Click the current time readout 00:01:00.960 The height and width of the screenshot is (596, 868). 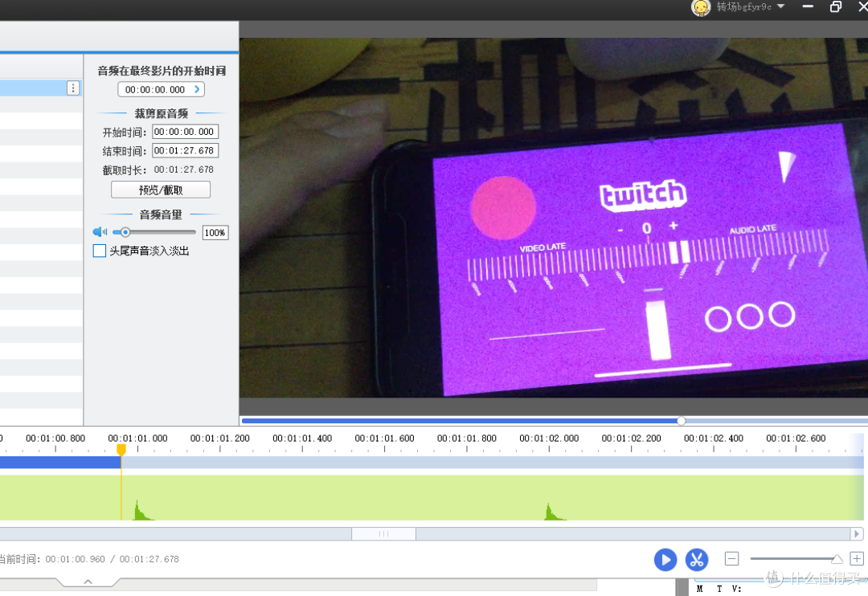click(x=76, y=560)
